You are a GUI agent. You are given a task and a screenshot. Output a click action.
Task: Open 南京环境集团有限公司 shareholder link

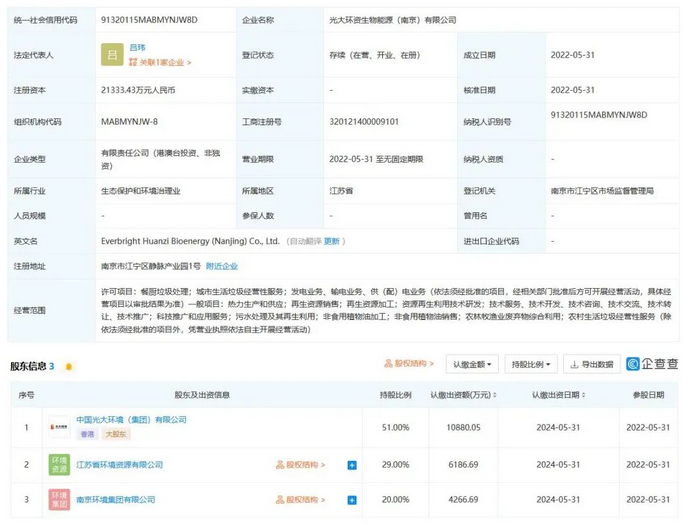[116, 499]
